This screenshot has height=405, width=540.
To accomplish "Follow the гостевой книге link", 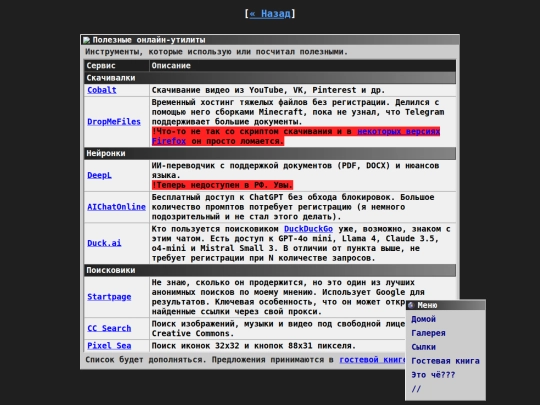I will pos(372,360).
